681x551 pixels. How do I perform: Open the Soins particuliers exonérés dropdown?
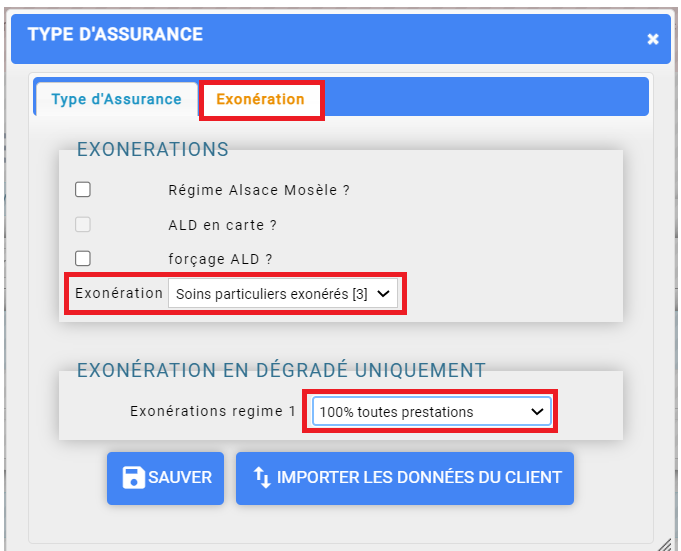pyautogui.click(x=283, y=294)
